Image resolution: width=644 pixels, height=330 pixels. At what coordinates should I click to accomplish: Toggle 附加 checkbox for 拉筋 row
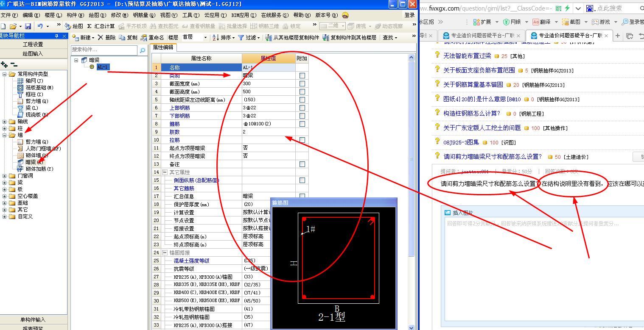[x=302, y=140]
